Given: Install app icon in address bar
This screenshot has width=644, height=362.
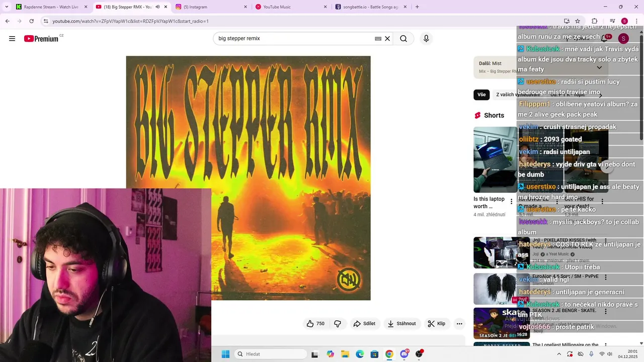Looking at the screenshot, I should pyautogui.click(x=567, y=21).
